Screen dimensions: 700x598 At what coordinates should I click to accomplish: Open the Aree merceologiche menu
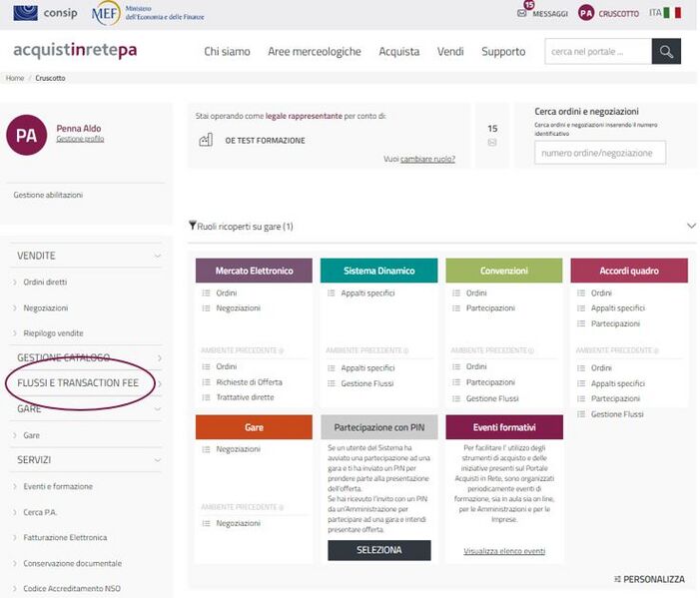315,51
